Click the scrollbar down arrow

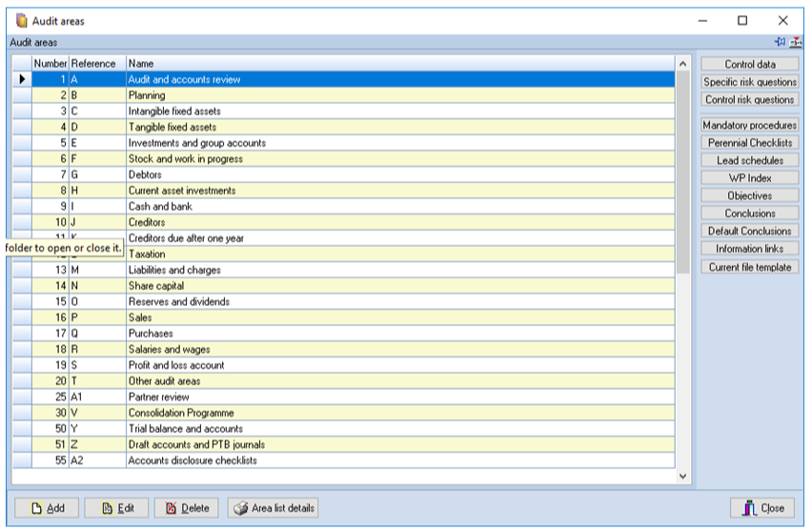(x=682, y=476)
